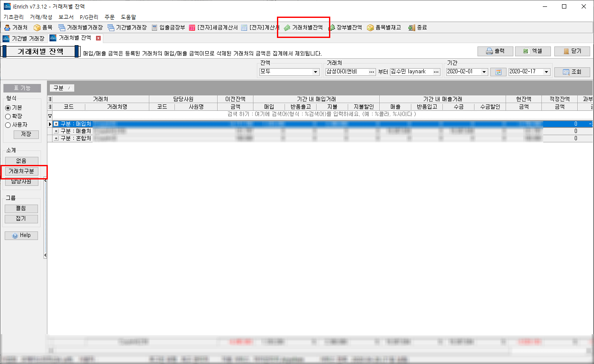The height and width of the screenshot is (364, 594).
Task: Select the 기본 format radio button
Action: pos(8,108)
